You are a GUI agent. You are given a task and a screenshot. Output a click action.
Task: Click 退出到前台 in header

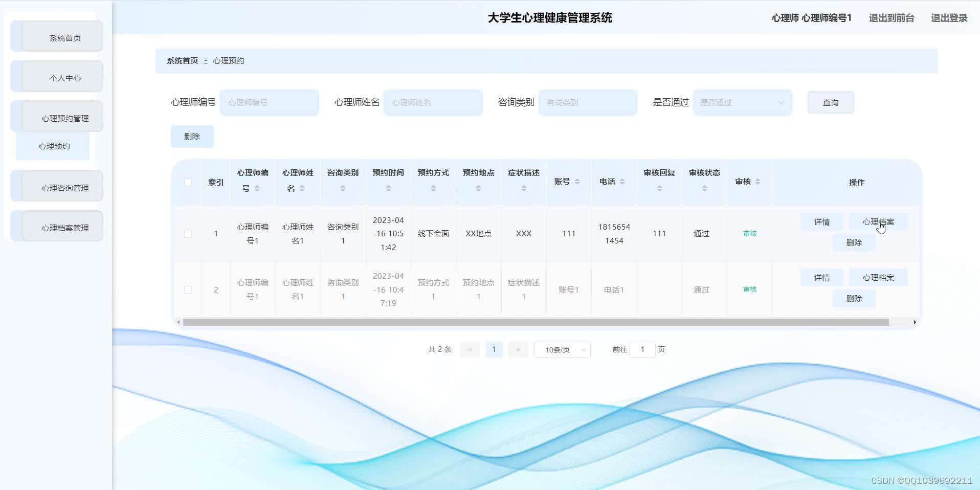(892, 18)
